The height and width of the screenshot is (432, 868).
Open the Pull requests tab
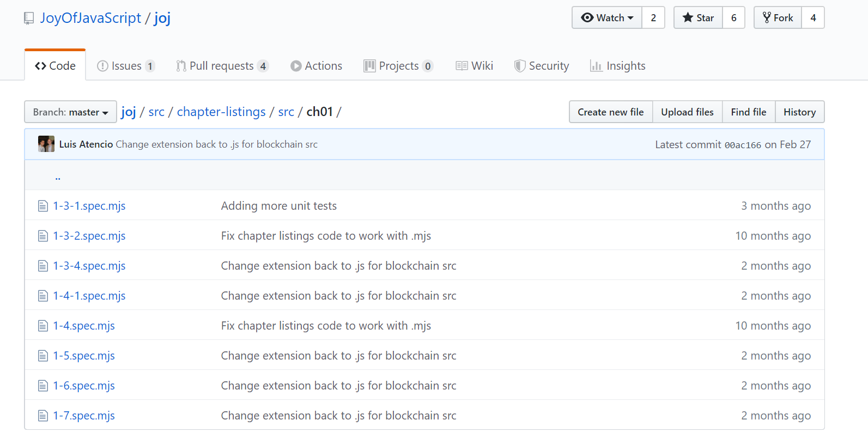[222, 66]
